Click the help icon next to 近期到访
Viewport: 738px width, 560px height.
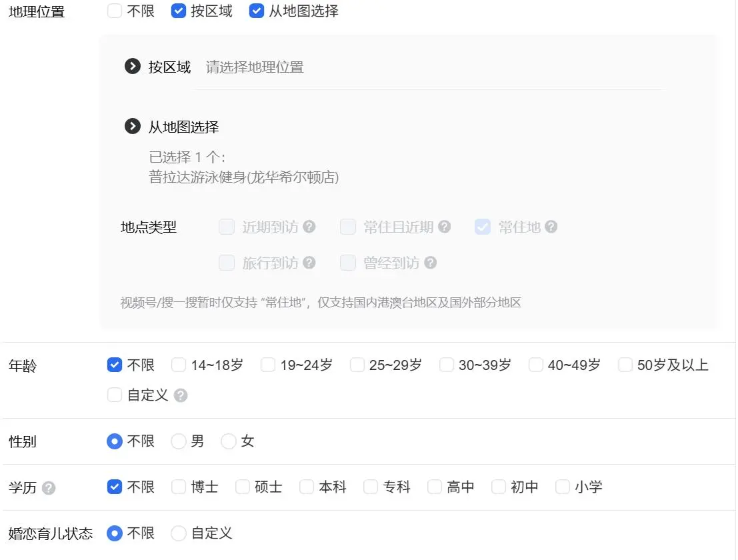(309, 227)
